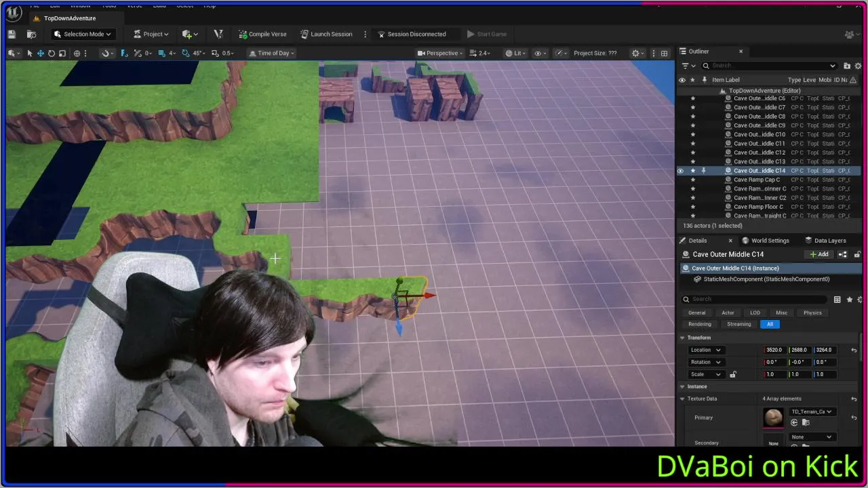Choose the Translate move tool
868x488 pixels.
point(40,53)
